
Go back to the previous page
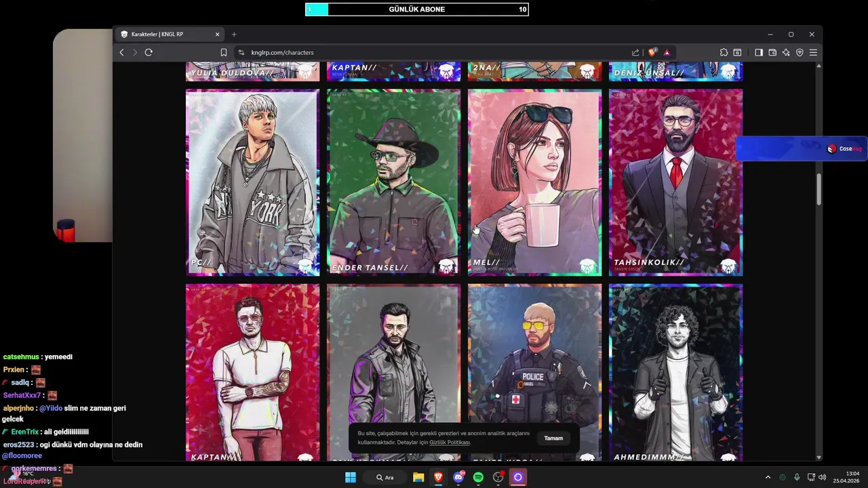(122, 52)
